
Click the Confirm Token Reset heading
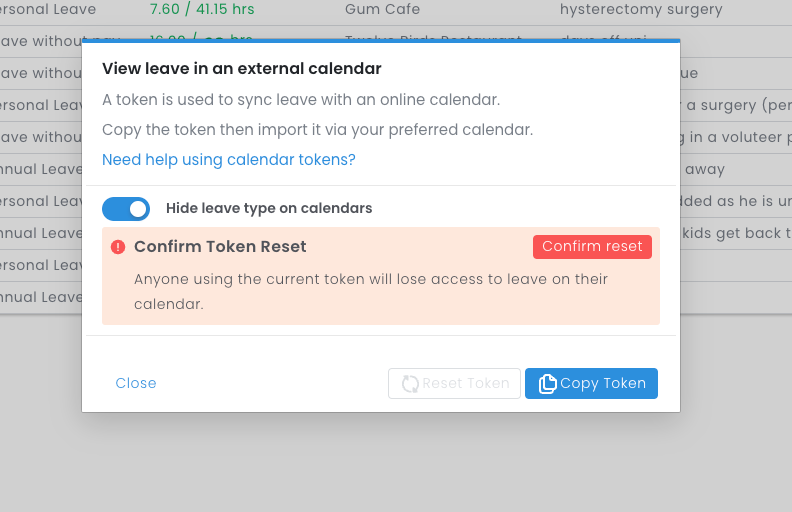tap(220, 247)
